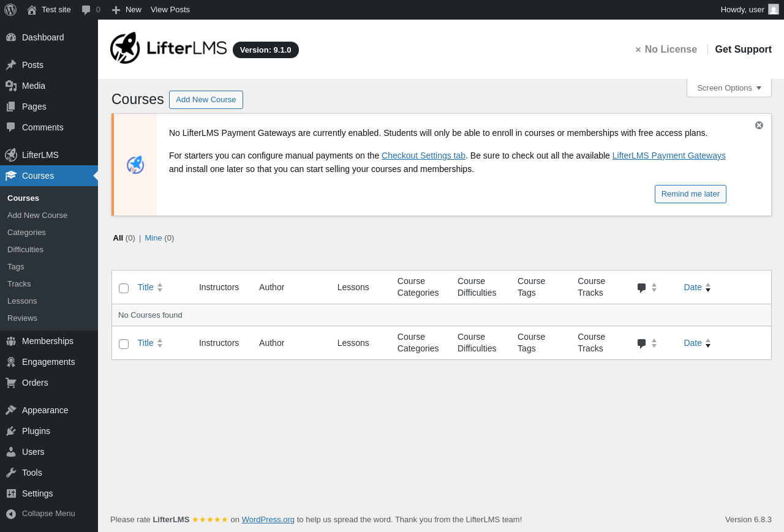Go to Orders via cart icon
The image size is (784, 532).
(11, 383)
